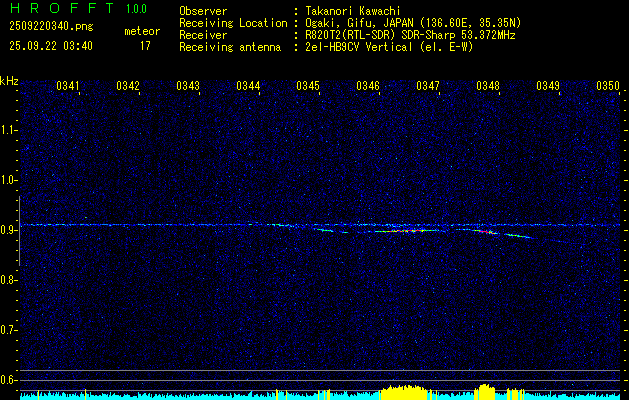Click the large yellow signal burst in bottom strip
Viewport: 629px width, 400px height.
tap(405, 392)
